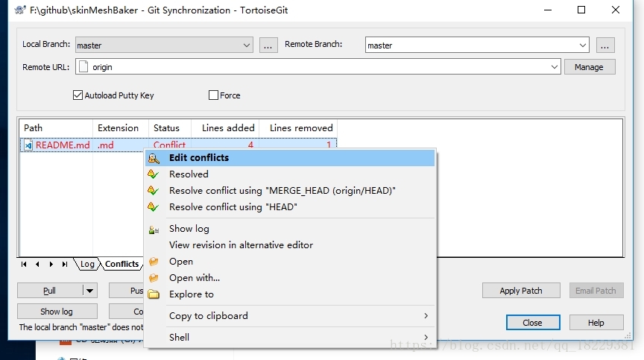Image resolution: width=644 pixels, height=360 pixels.
Task: Click the Resolved checkmark icon
Action: [154, 174]
